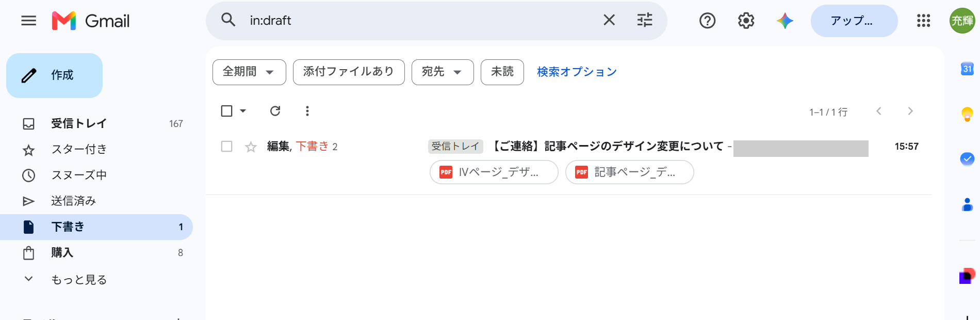Tick the checkbox for the draft email
This screenshot has height=320, width=980.
[x=226, y=147]
